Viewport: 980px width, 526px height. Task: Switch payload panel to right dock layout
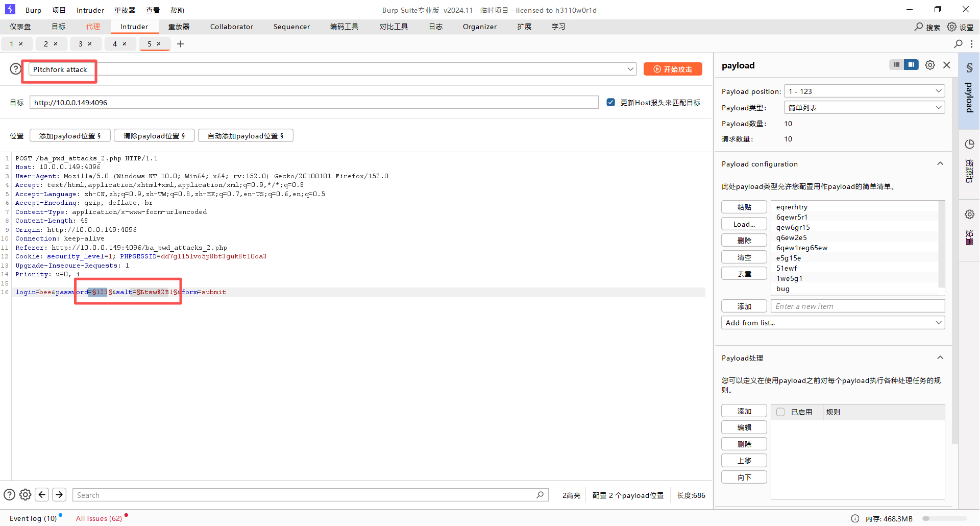[x=911, y=65]
